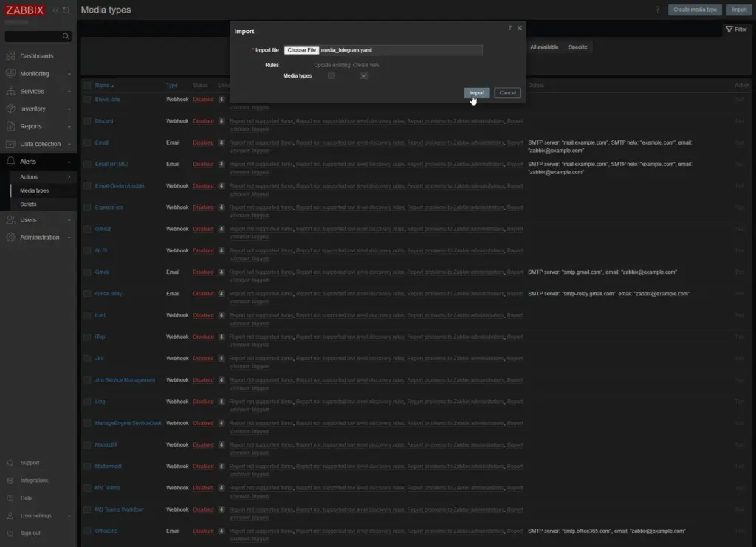Screen dimensions: 756x547
Task: Collapse the Alerts menu chevron
Action: 69,162
